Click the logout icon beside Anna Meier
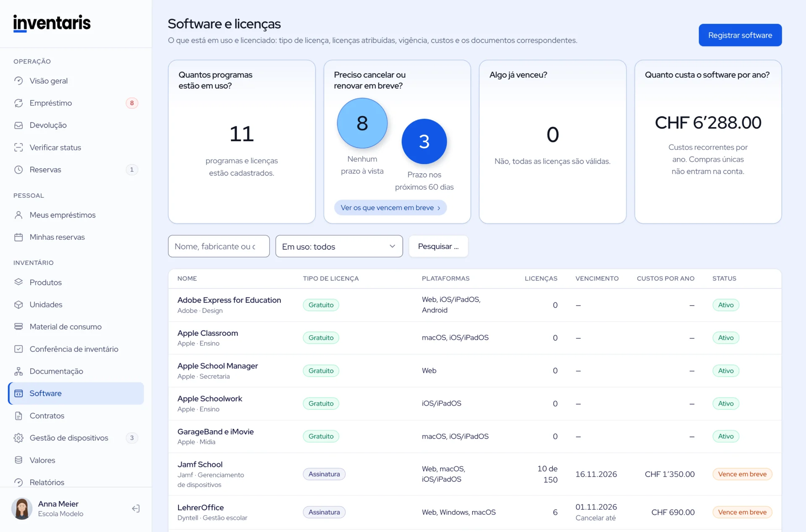Viewport: 806px width, 532px height. coord(136,508)
